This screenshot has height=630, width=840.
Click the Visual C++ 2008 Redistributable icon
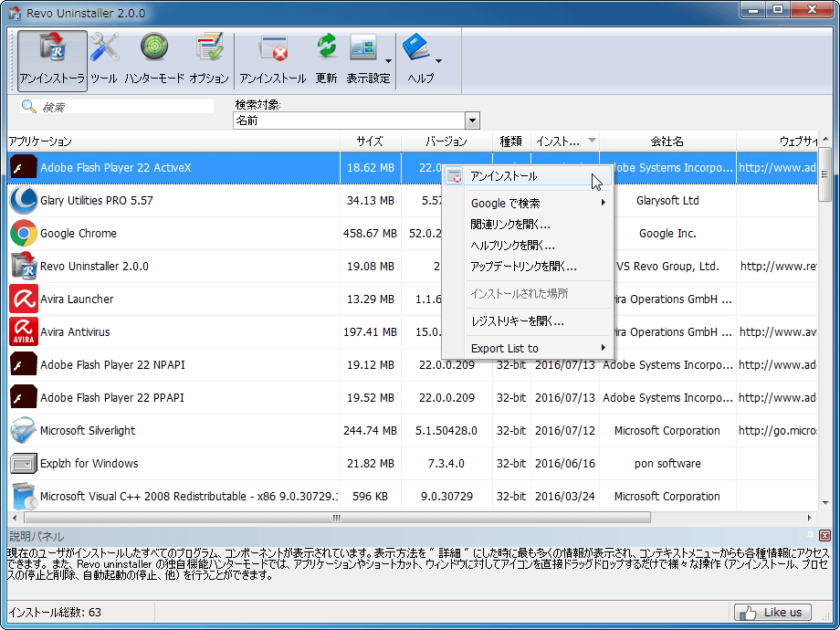pos(24,496)
